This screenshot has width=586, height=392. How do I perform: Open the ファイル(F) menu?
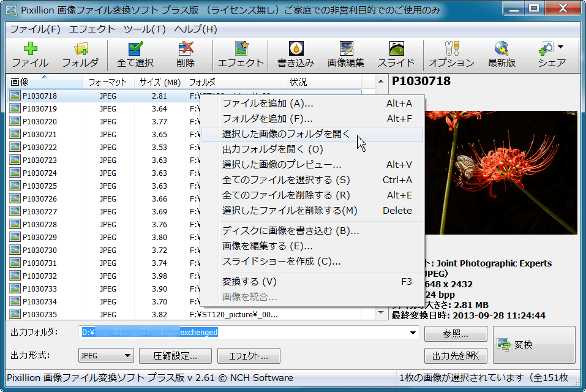(x=35, y=29)
